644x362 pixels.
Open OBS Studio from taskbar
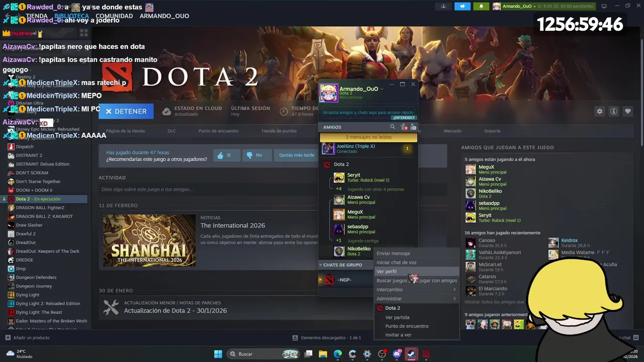(382, 354)
